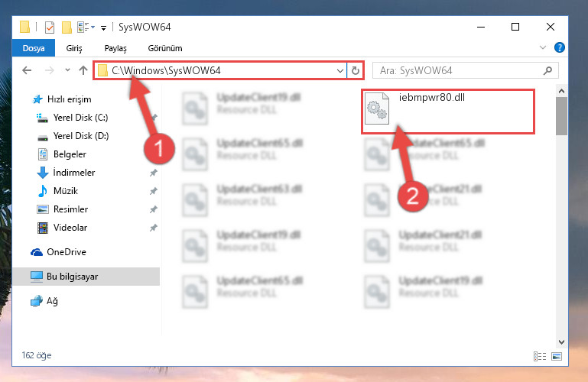Image resolution: width=588 pixels, height=382 pixels.
Task: Click the search magnifier icon
Action: tap(547, 70)
